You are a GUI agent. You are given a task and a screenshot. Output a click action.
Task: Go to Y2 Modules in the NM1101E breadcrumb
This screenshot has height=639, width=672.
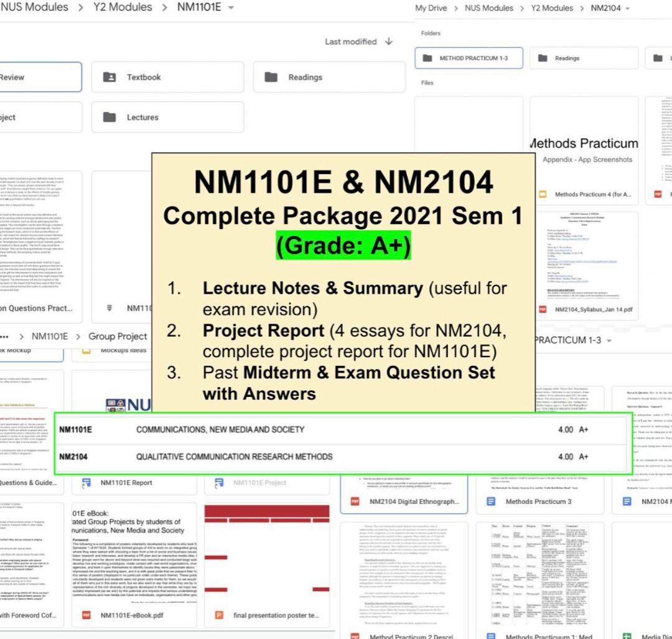(x=123, y=7)
